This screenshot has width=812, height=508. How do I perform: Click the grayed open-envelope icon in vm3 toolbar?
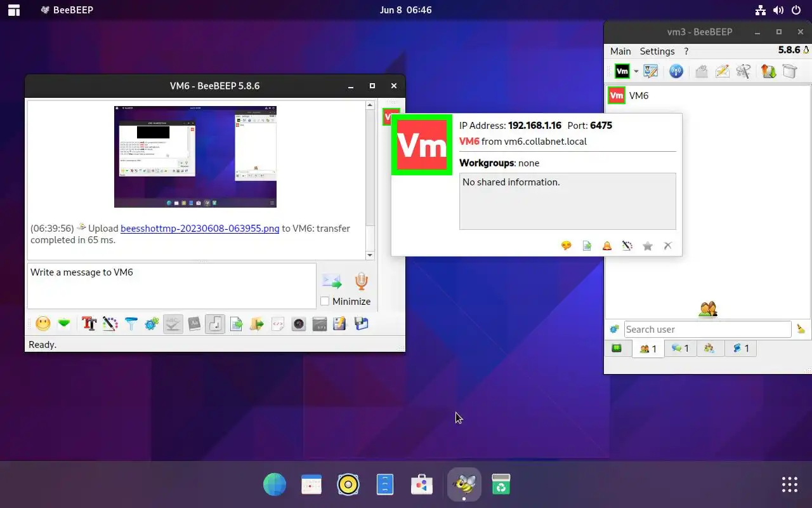pos(701,71)
